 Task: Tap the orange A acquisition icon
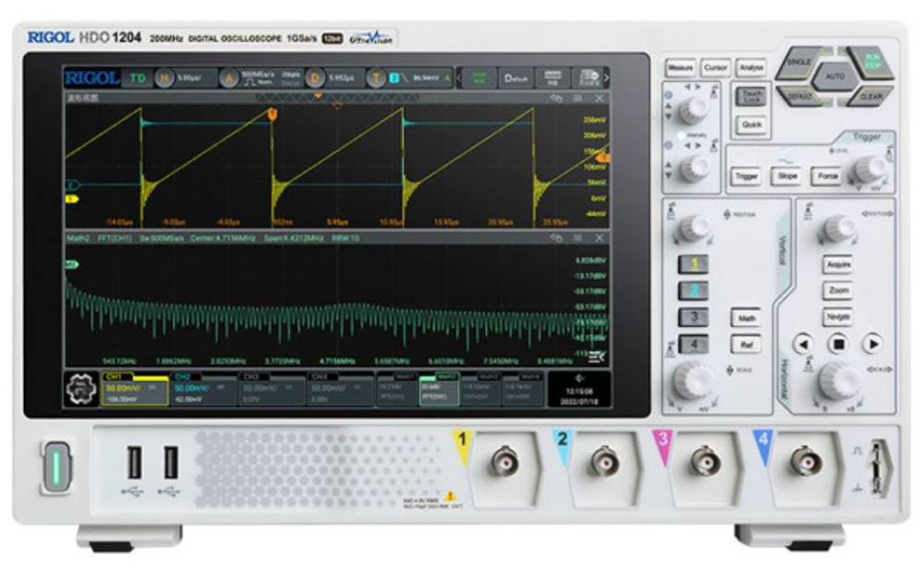(228, 79)
